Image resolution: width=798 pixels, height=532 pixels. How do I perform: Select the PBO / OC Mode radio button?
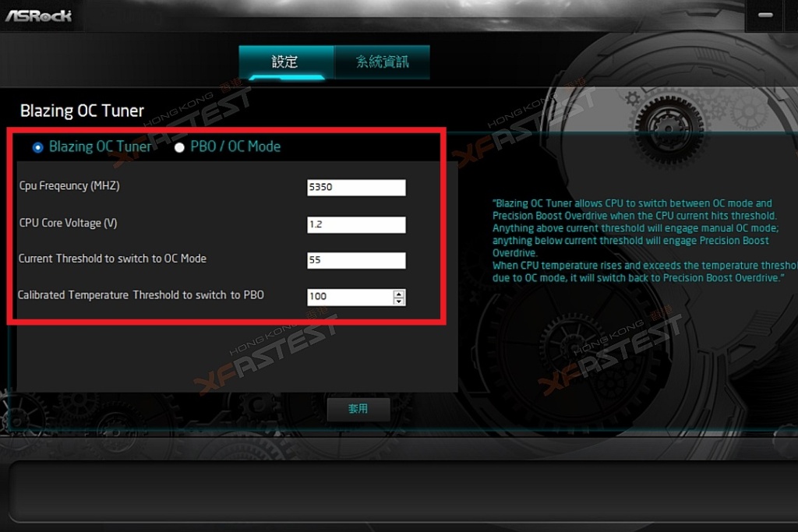tap(179, 146)
